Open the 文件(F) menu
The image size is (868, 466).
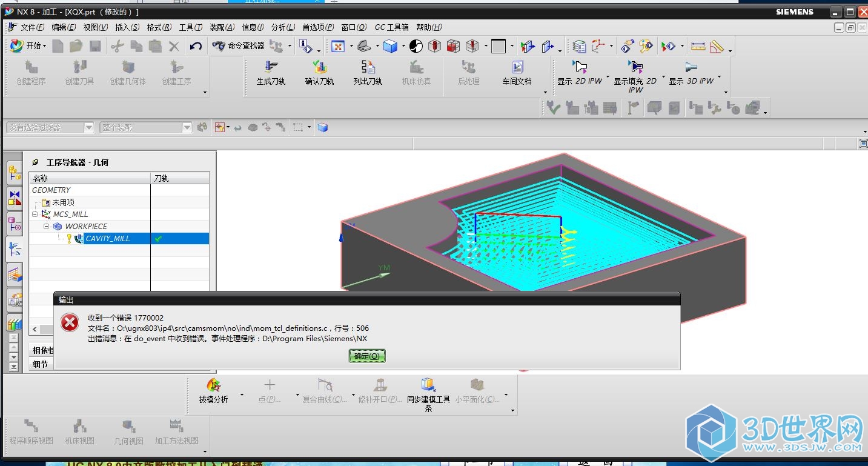pyautogui.click(x=33, y=27)
